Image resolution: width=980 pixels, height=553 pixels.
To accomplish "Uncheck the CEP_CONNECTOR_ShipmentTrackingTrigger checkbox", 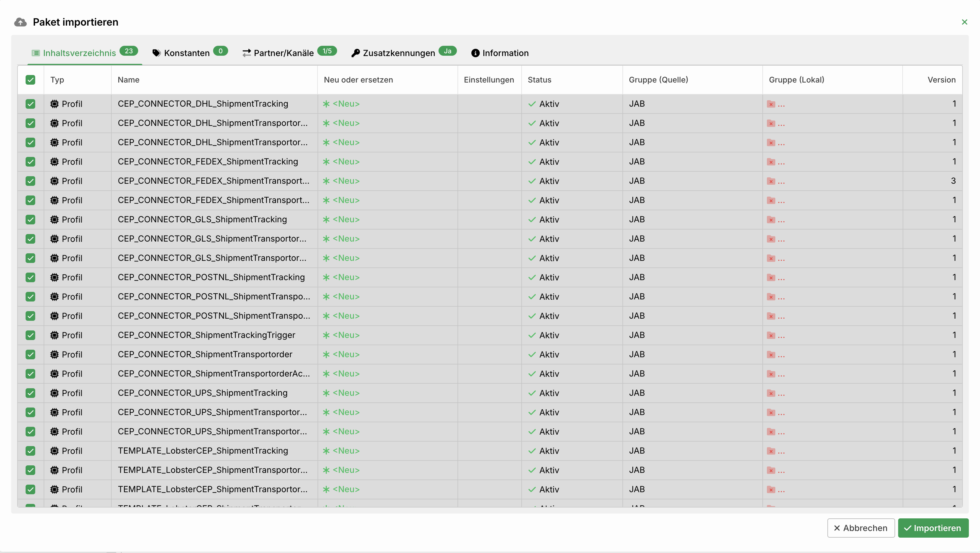I will [x=30, y=335].
